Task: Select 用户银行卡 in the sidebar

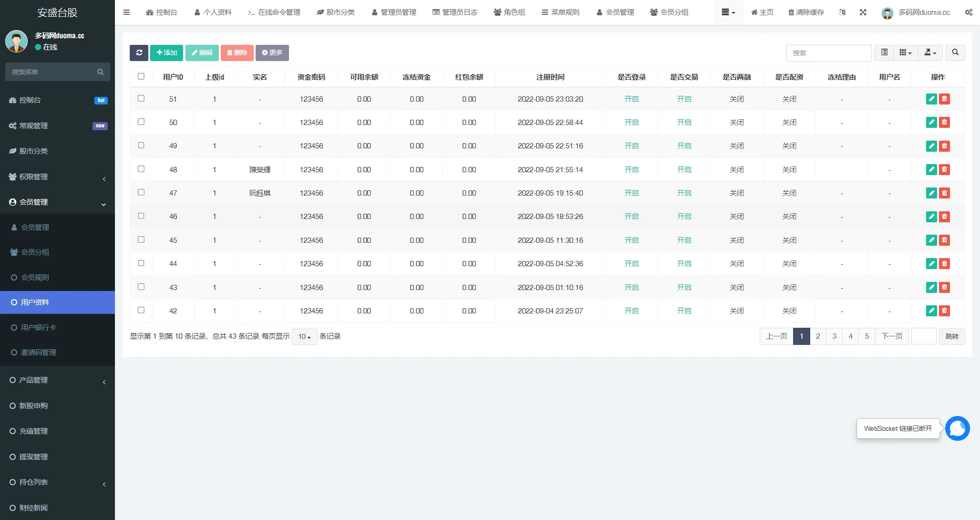Action: 37,327
